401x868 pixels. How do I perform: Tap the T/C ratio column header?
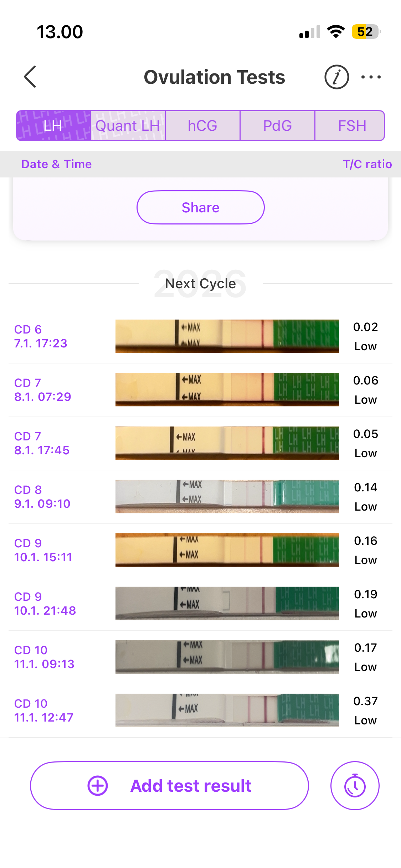click(x=367, y=164)
